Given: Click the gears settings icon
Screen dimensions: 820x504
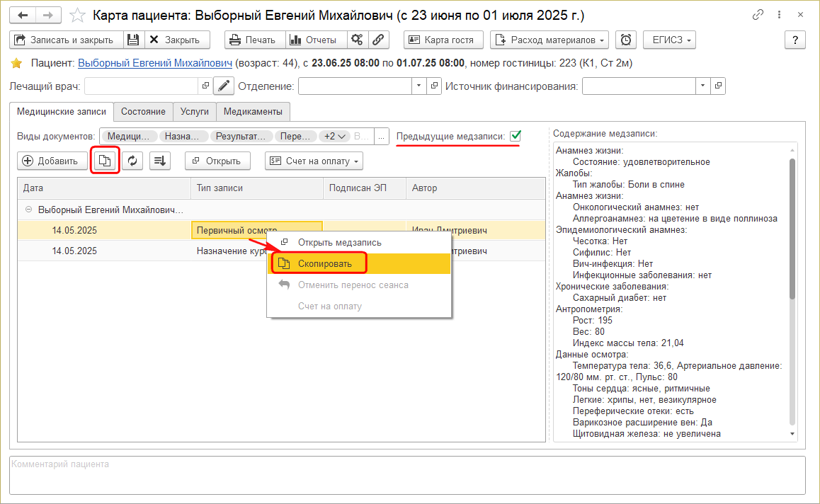Looking at the screenshot, I should 358,40.
